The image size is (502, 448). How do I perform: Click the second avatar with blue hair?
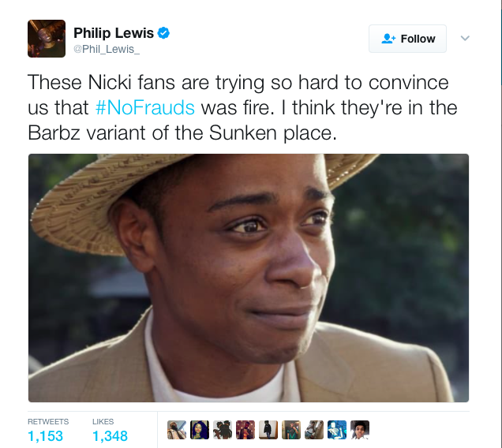[200, 430]
